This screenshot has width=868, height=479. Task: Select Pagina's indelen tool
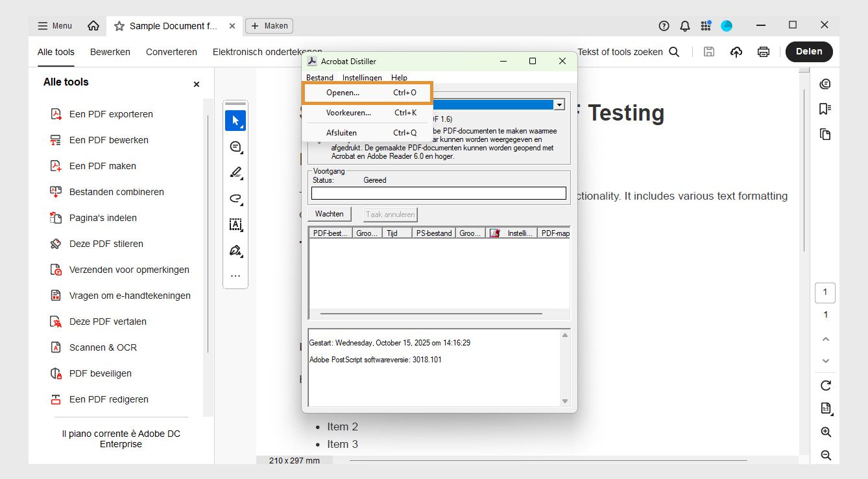[x=103, y=218]
